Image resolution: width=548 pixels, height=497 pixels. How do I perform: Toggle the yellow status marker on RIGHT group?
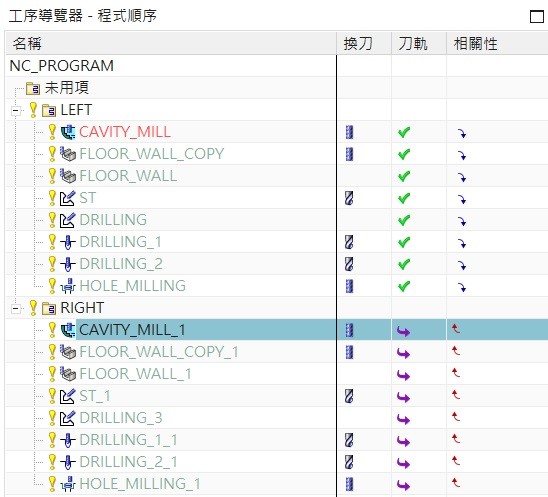coord(33,308)
